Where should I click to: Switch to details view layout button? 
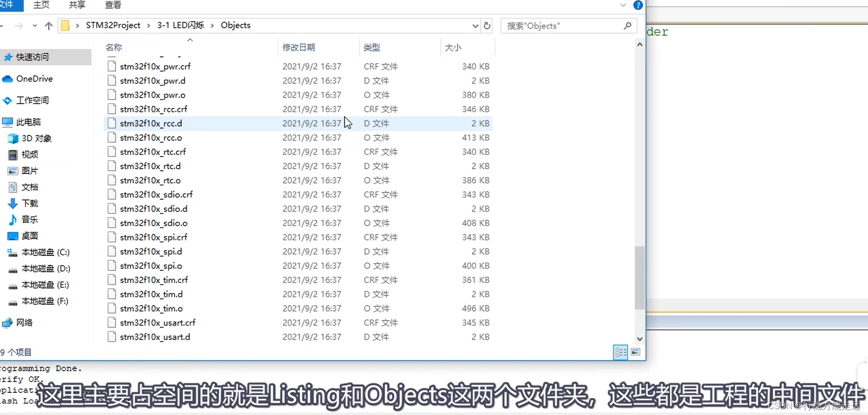click(x=621, y=352)
